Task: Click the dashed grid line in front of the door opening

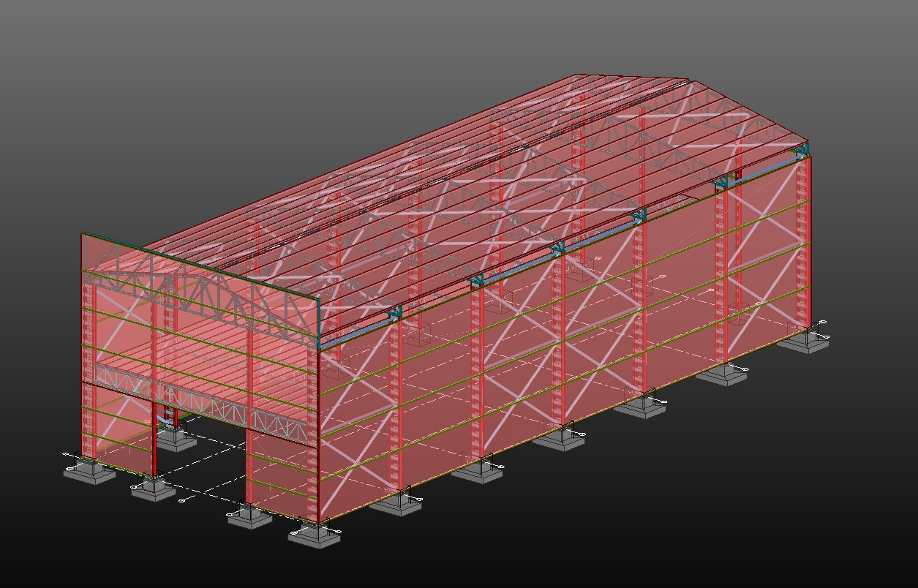Action: (x=197, y=484)
